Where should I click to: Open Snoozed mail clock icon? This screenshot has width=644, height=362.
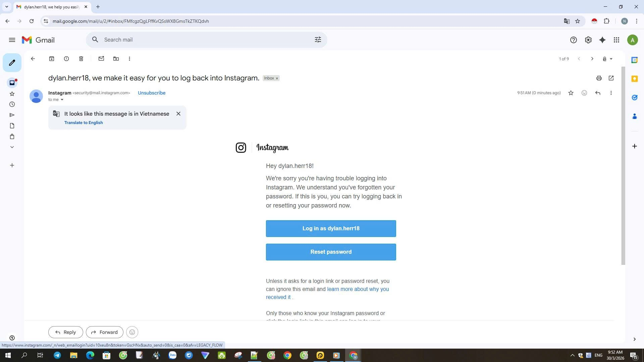(12, 105)
